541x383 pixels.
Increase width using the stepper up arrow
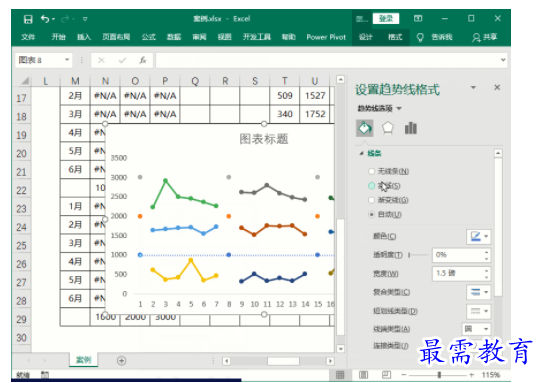click(x=486, y=270)
